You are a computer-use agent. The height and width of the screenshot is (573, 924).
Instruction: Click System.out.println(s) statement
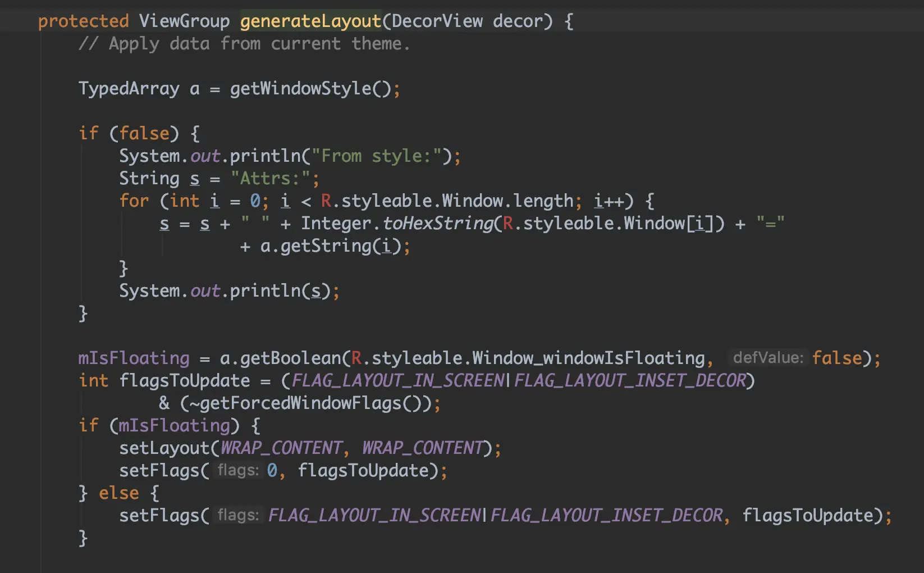coord(229,291)
